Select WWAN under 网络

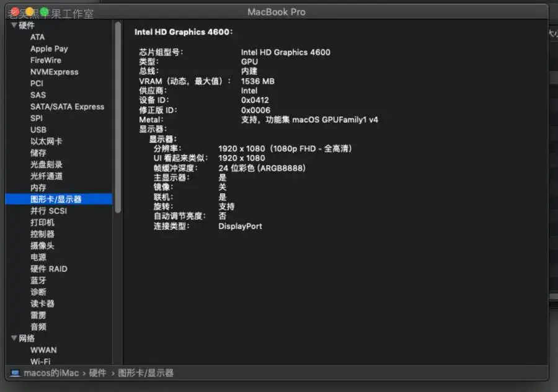43,350
